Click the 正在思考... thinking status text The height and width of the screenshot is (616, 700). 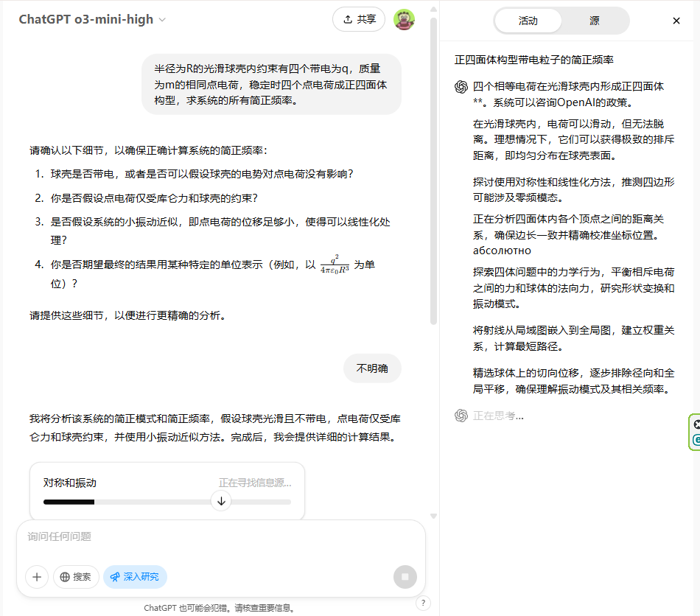pos(498,416)
